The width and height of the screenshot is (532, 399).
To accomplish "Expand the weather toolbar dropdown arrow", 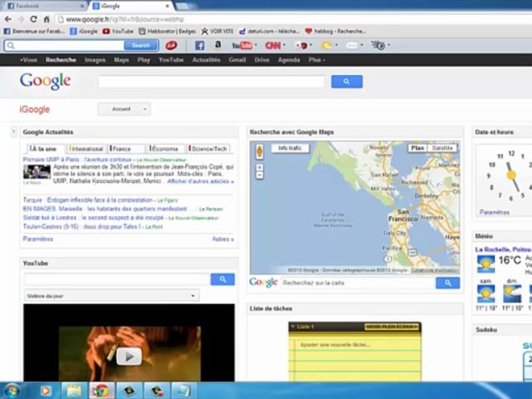I will [336, 45].
